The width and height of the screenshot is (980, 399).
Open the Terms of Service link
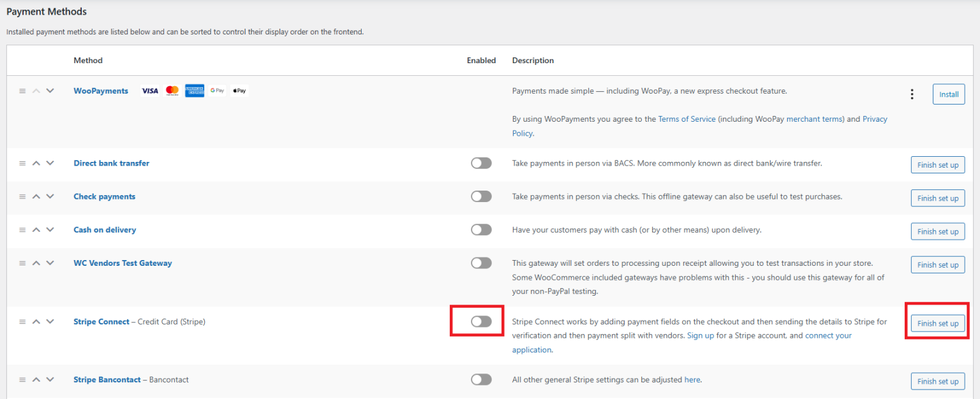tap(687, 119)
